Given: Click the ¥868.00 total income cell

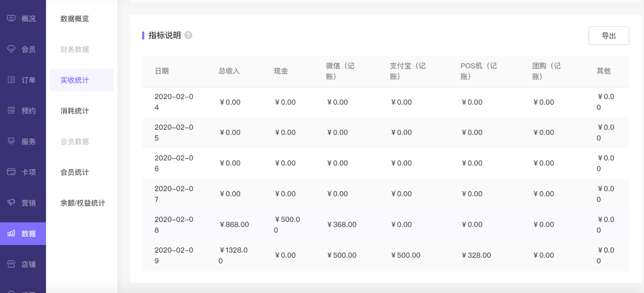Looking at the screenshot, I should pos(234,224).
